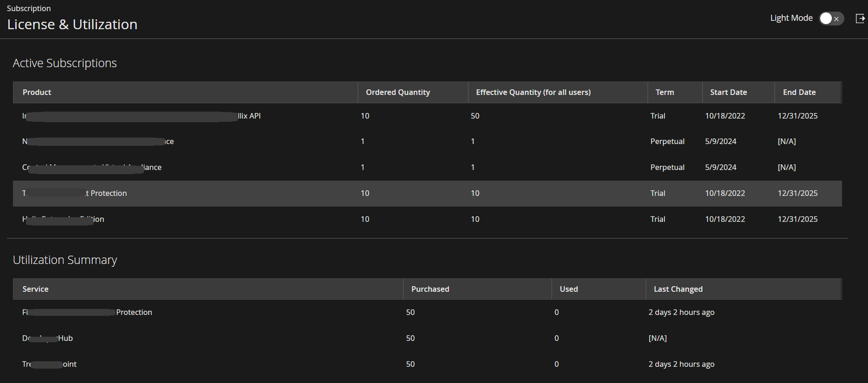Click the [N/A] Last Changed value for Hub row
This screenshot has height=383, width=868.
[657, 338]
